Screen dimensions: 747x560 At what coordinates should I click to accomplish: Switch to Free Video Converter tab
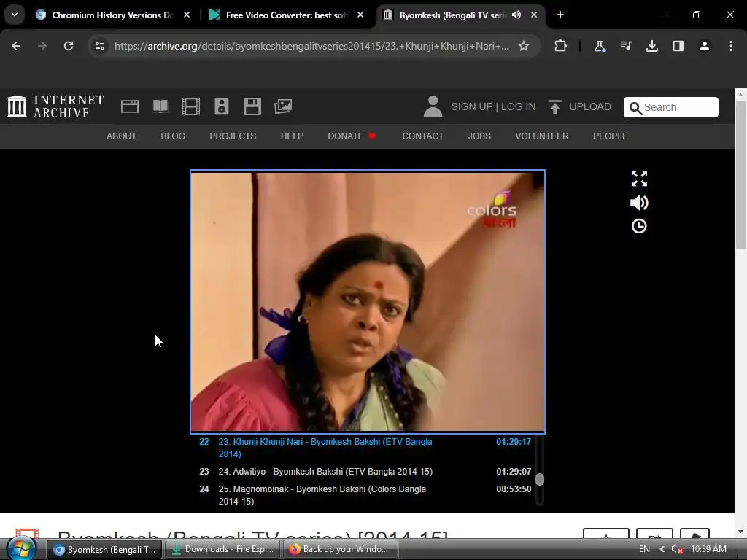click(286, 15)
